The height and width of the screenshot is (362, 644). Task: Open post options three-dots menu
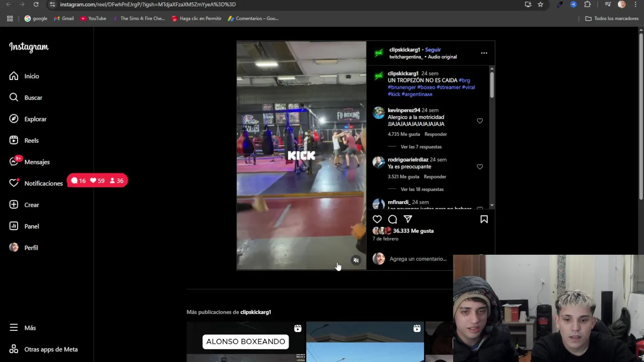(x=484, y=53)
